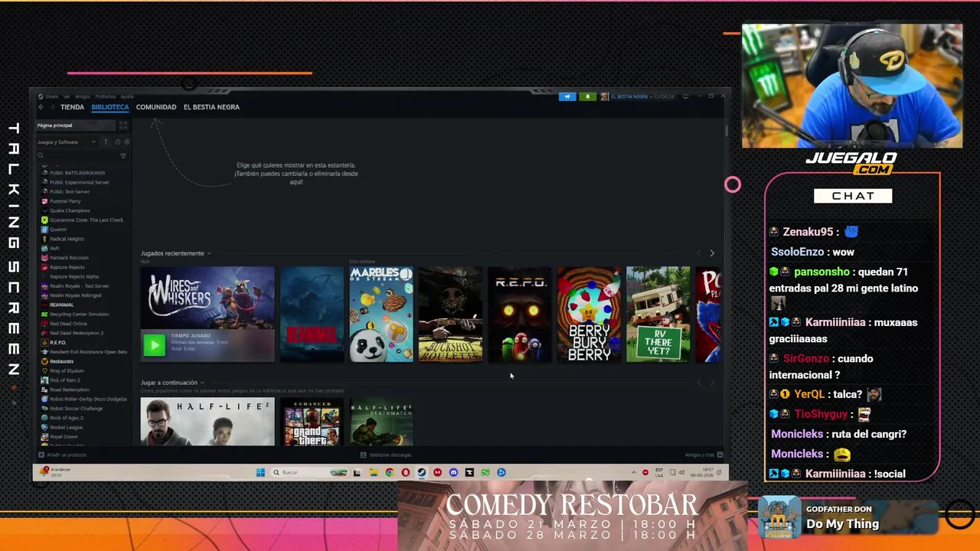Open the Productos menu
Viewport: 980px width, 551px height.
coord(106,96)
